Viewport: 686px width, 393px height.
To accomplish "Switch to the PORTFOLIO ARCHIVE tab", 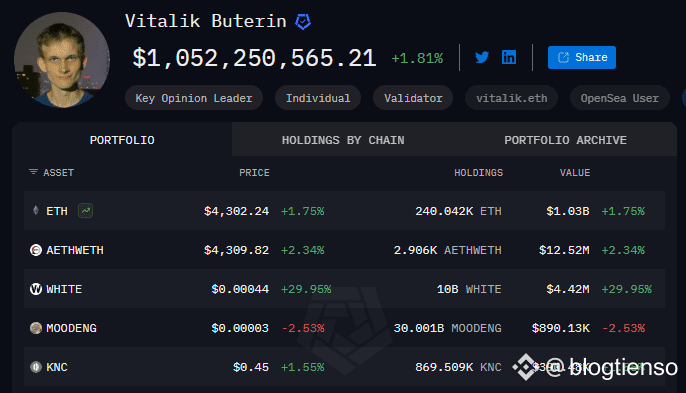I will [x=565, y=140].
